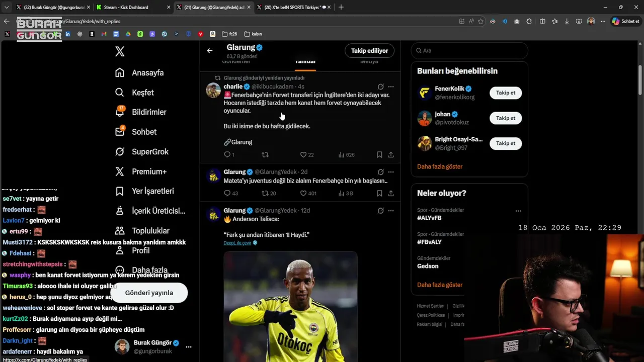Open Bildirimler notifications
Viewport: 644px width, 362px height.
(140, 112)
